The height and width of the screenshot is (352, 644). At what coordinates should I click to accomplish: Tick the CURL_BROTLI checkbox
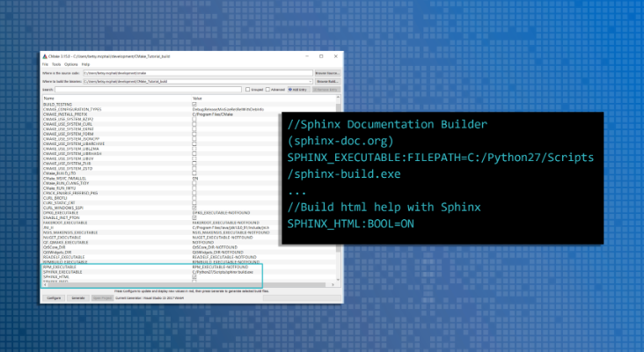coord(194,198)
